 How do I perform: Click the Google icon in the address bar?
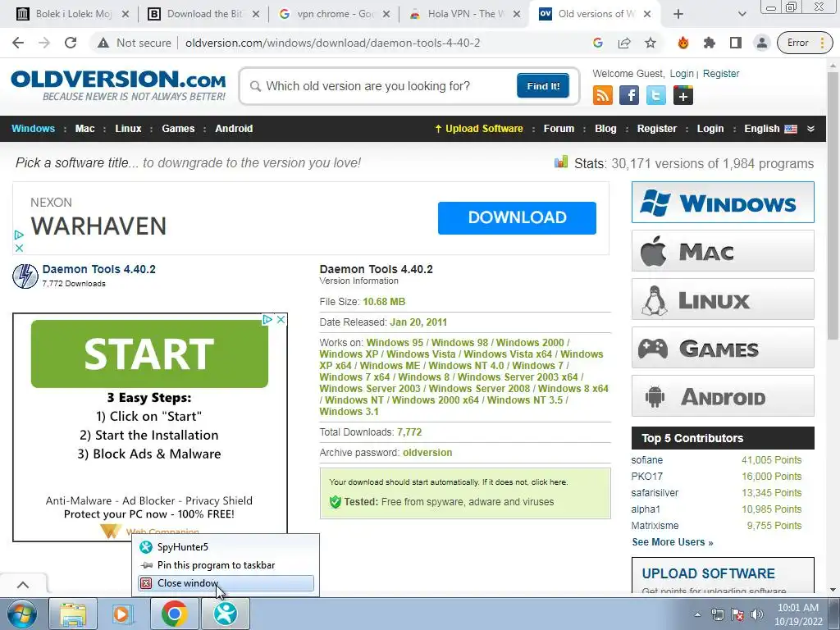pos(598,43)
